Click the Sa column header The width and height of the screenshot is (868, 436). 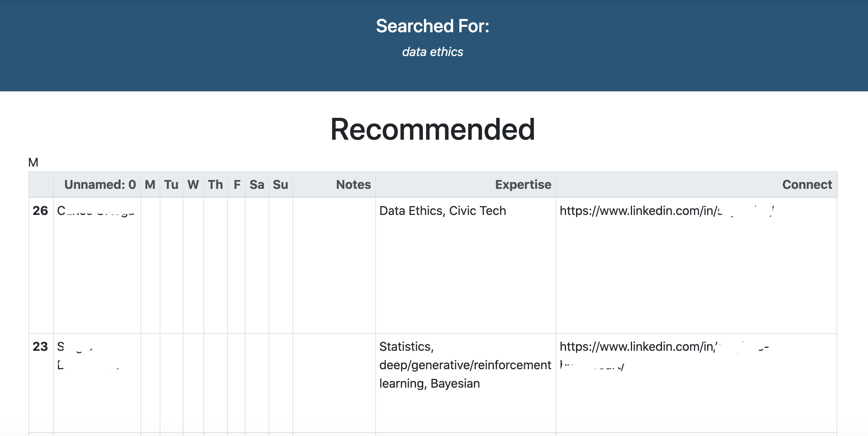257,185
